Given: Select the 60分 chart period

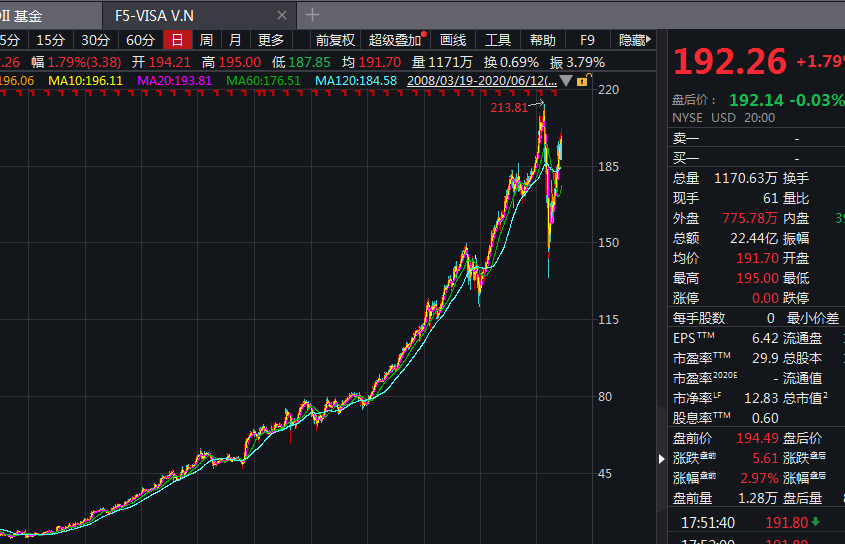Looking at the screenshot, I should (140, 40).
